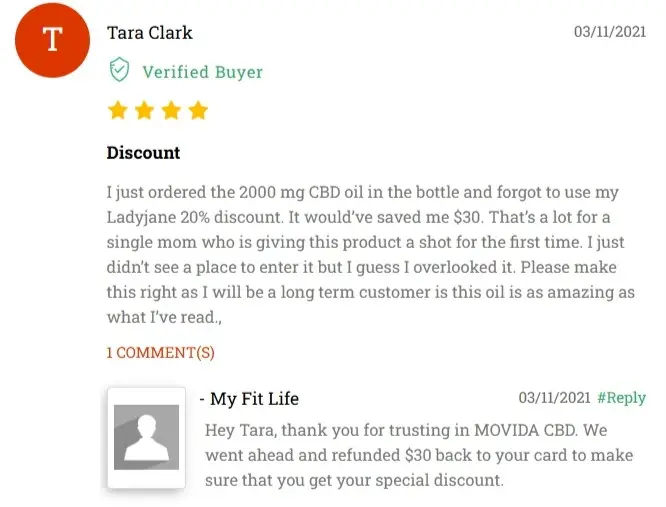666x507 pixels.
Task: Open the Tara Clark reviewer name
Action: tap(149, 32)
